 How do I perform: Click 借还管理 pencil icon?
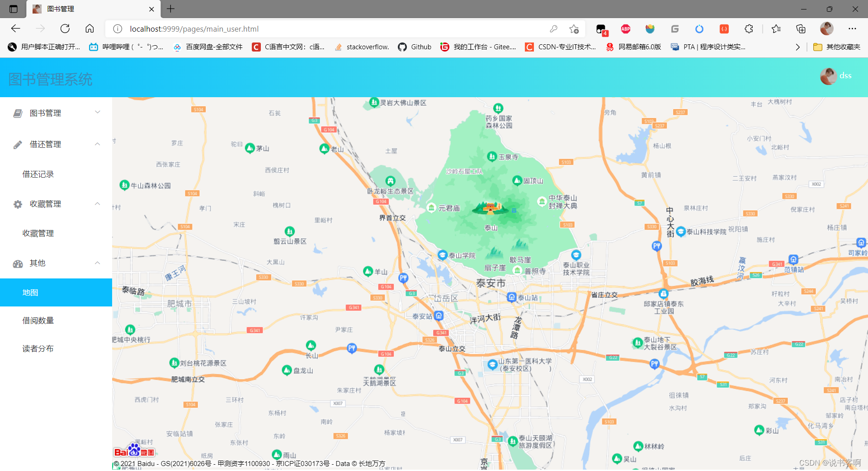pos(18,145)
